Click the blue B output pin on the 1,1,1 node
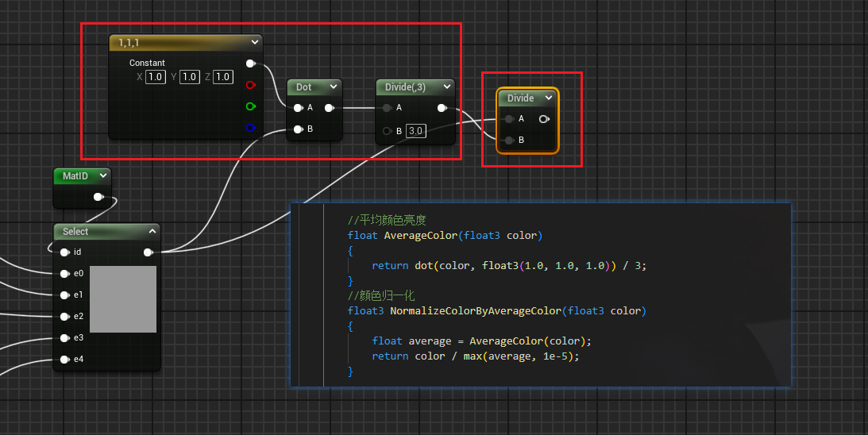This screenshot has height=435, width=868. 251,127
